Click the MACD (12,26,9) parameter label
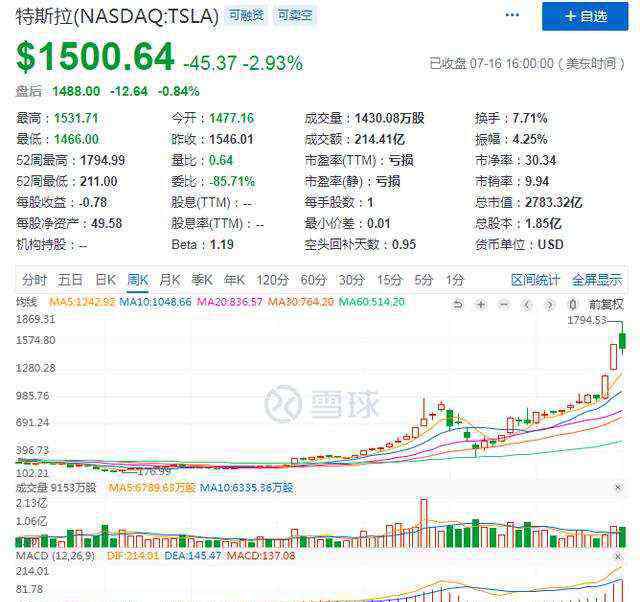Screen dimensions: 640x602 (55, 556)
